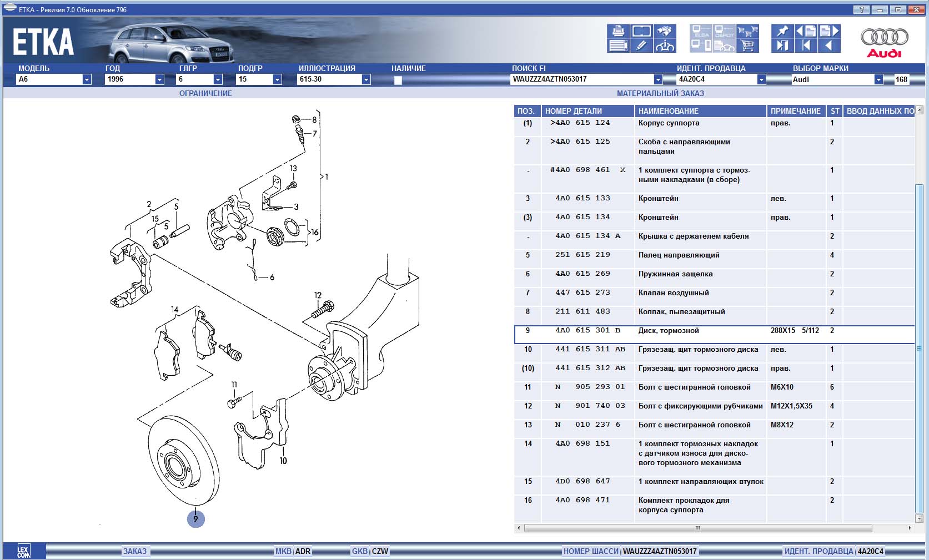Open the multiple shopping carts icon
The height and width of the screenshot is (560, 929).
click(747, 31)
